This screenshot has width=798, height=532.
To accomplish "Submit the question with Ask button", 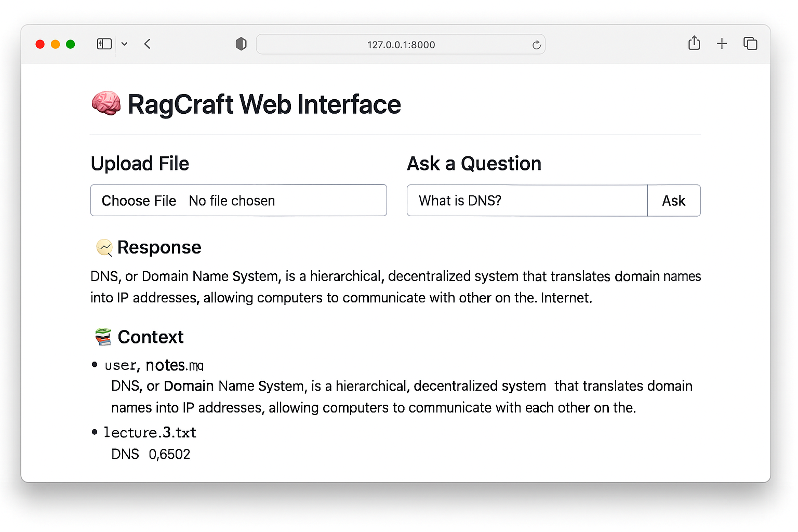I will 674,201.
